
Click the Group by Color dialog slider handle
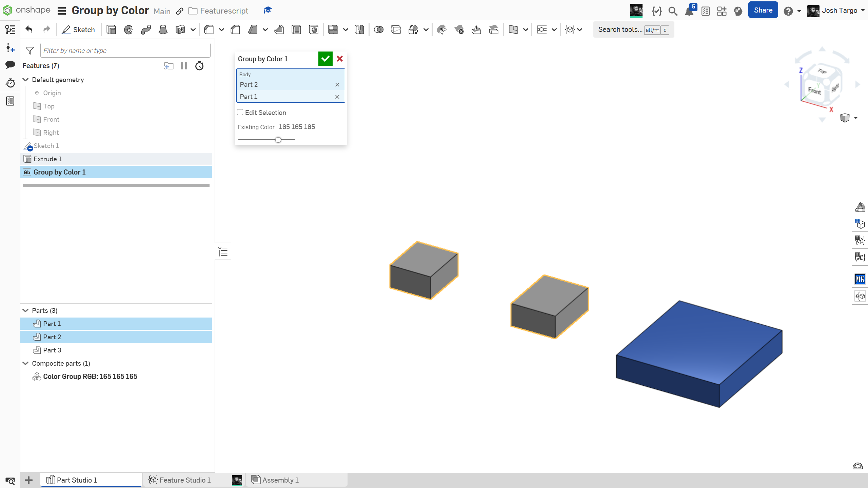click(x=278, y=140)
